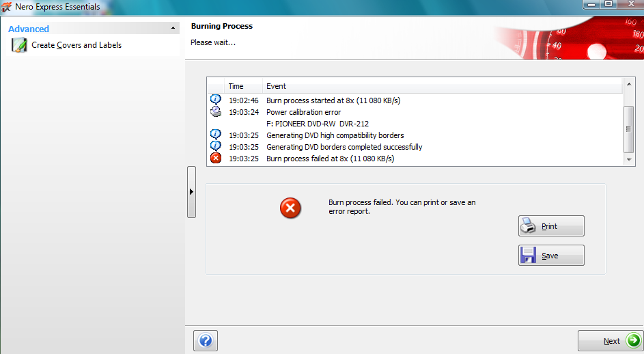The image size is (644, 354).
Task: Click the 'Please wait...' status text
Action: point(213,42)
